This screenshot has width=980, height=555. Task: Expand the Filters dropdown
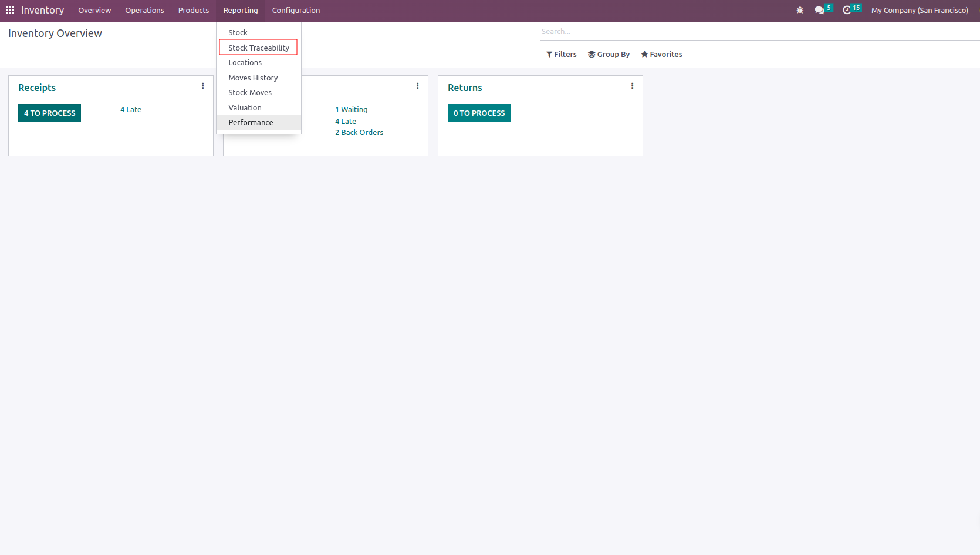562,54
